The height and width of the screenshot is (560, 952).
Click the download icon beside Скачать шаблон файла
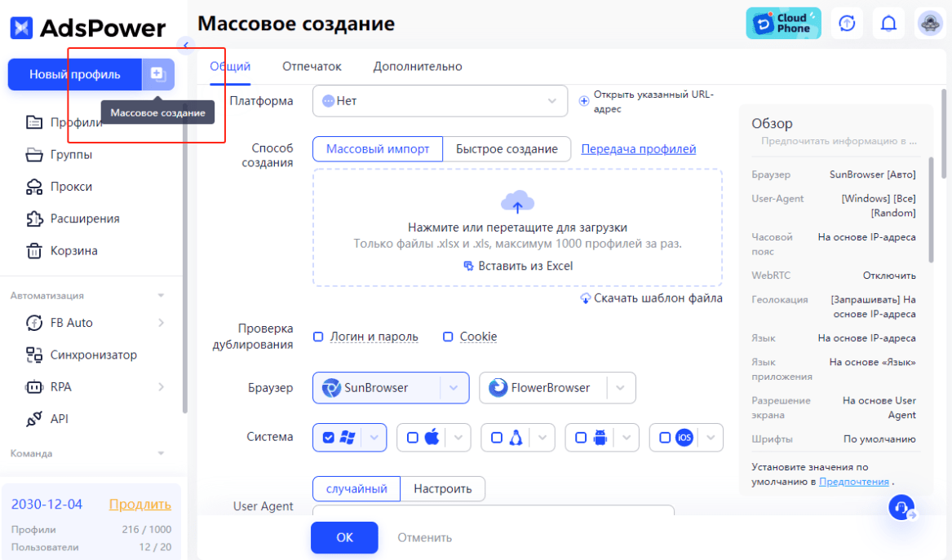[x=585, y=298]
